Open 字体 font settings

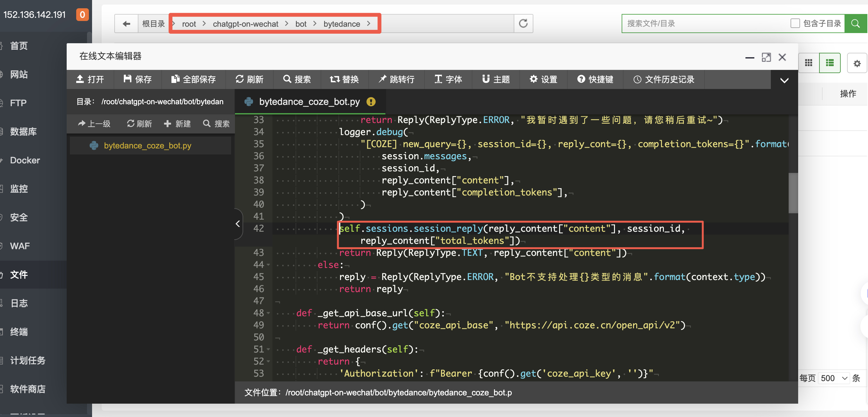(x=448, y=79)
